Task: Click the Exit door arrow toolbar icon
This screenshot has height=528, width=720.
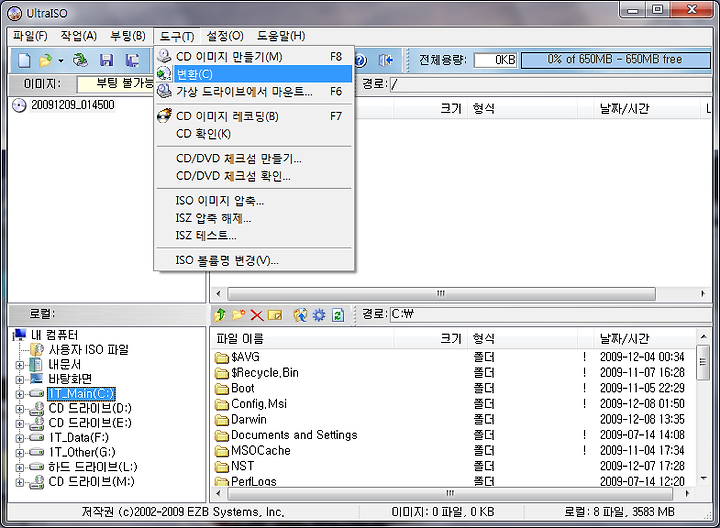Action: pos(386,60)
